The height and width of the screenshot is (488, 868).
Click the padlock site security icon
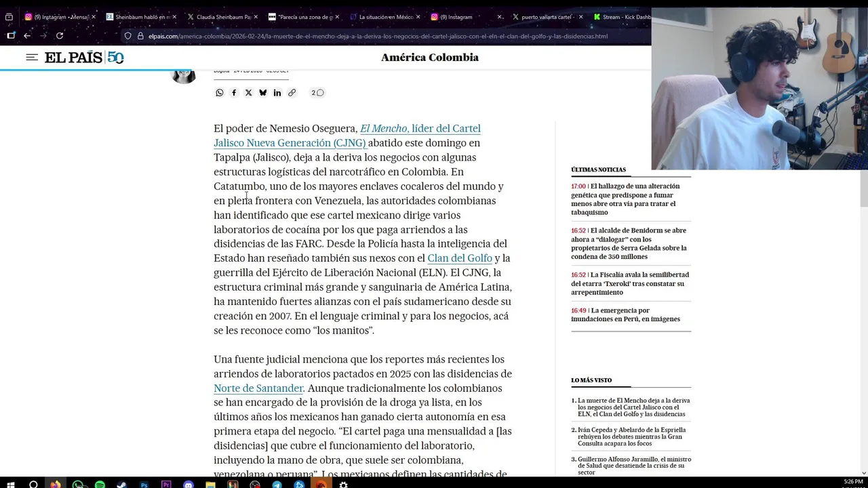140,36
